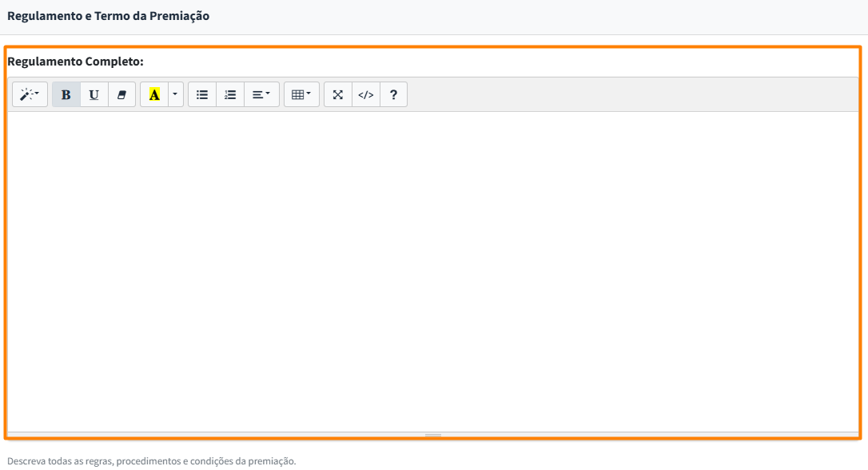Open the paragraph alignment dropdown
868x470 pixels.
261,94
